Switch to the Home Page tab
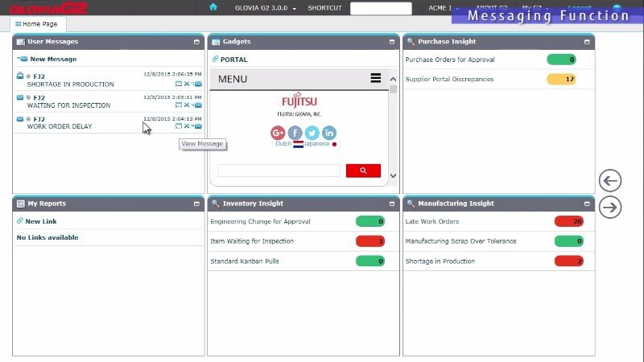The width and height of the screenshot is (644, 362). click(x=36, y=24)
